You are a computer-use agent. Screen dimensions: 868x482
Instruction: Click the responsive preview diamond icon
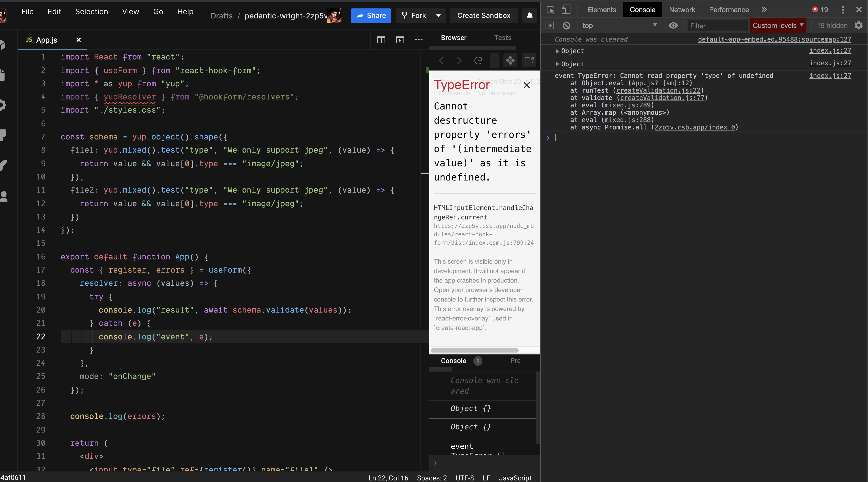point(510,61)
